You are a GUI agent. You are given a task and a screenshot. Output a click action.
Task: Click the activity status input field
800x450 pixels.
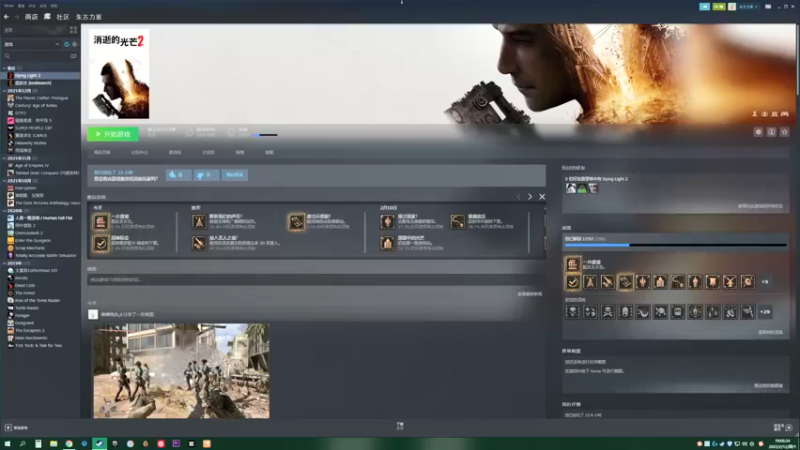tap(314, 280)
